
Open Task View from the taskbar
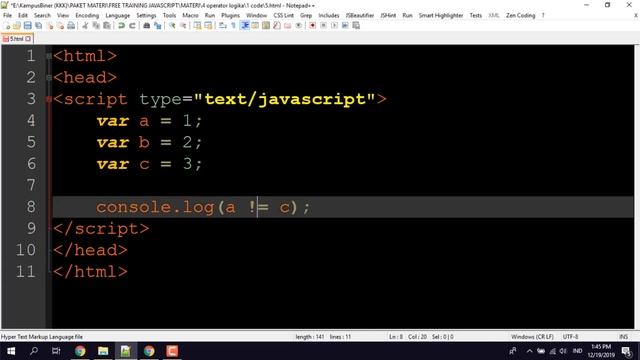(56, 351)
